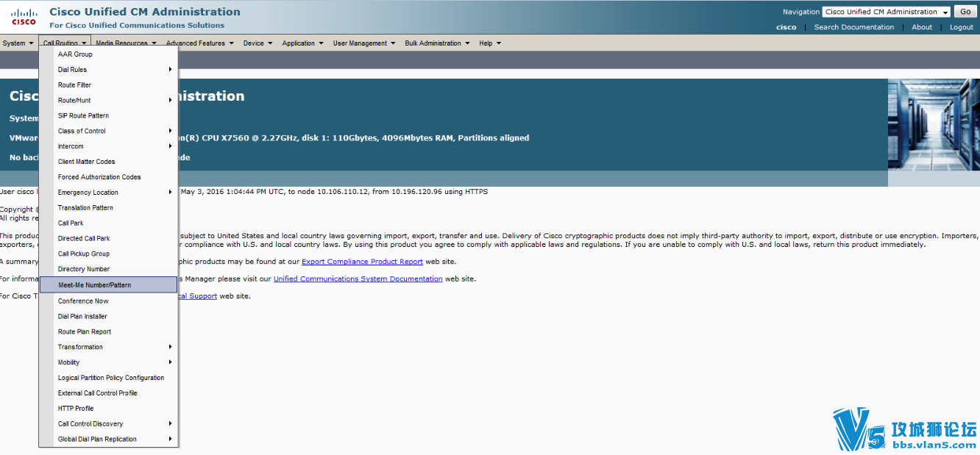Collapse the Call Routing menu
Image resolution: width=980 pixels, height=455 pixels.
(x=65, y=43)
